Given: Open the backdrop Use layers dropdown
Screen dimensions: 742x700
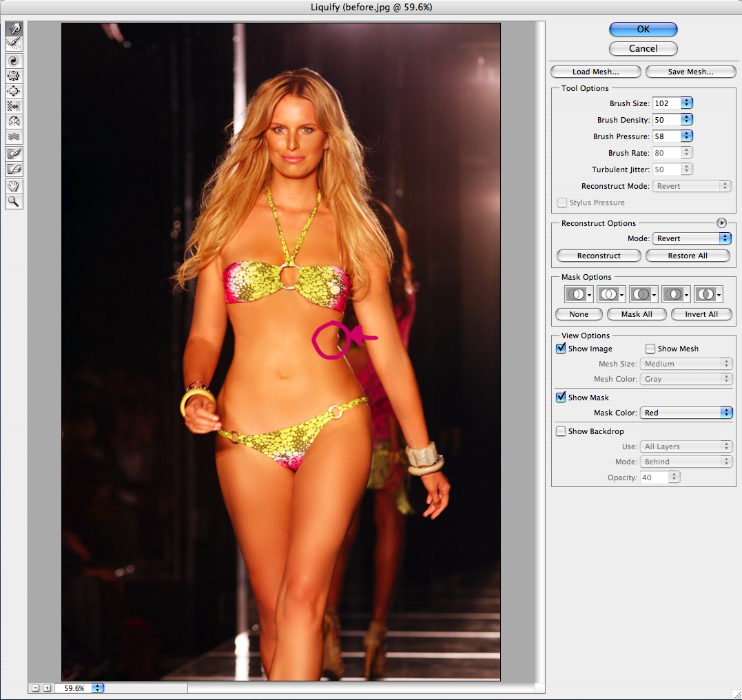Looking at the screenshot, I should click(686, 446).
